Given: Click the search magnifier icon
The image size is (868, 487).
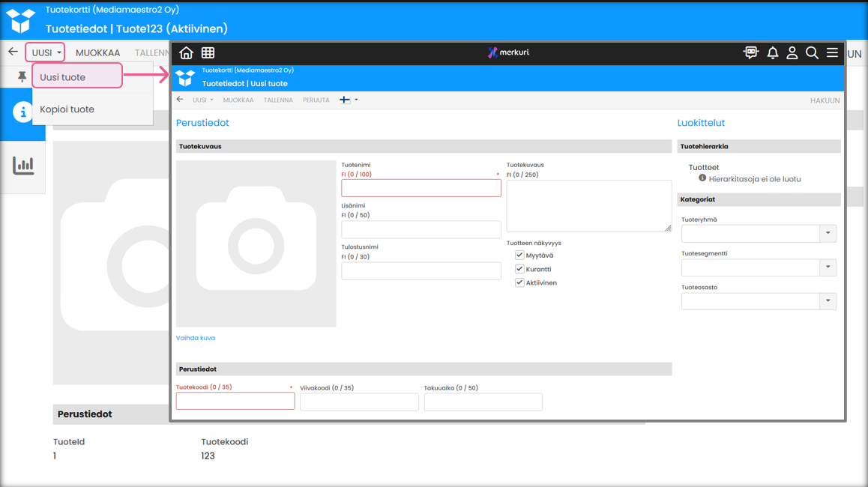Looking at the screenshot, I should coord(812,52).
